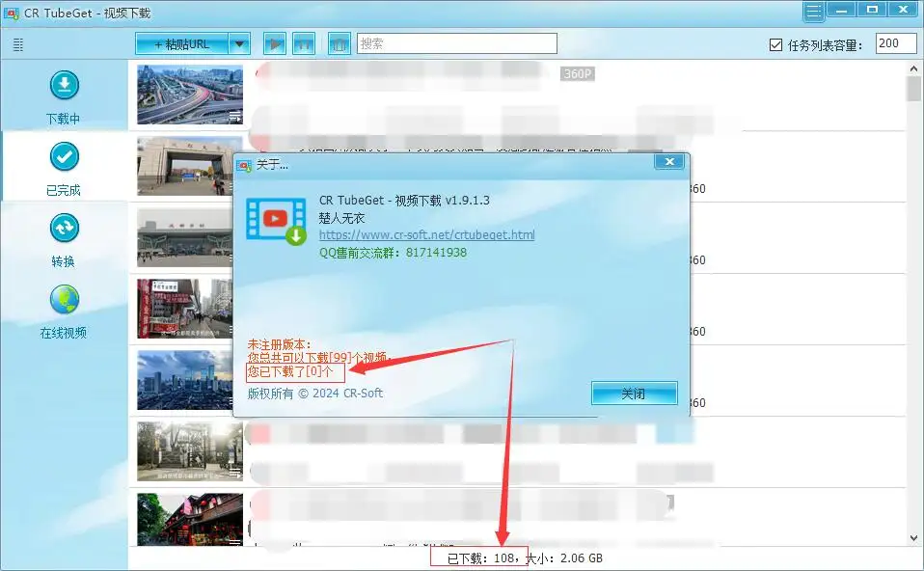Click the pause toolbar button
Viewport: 924px width, 571px height.
[x=304, y=44]
